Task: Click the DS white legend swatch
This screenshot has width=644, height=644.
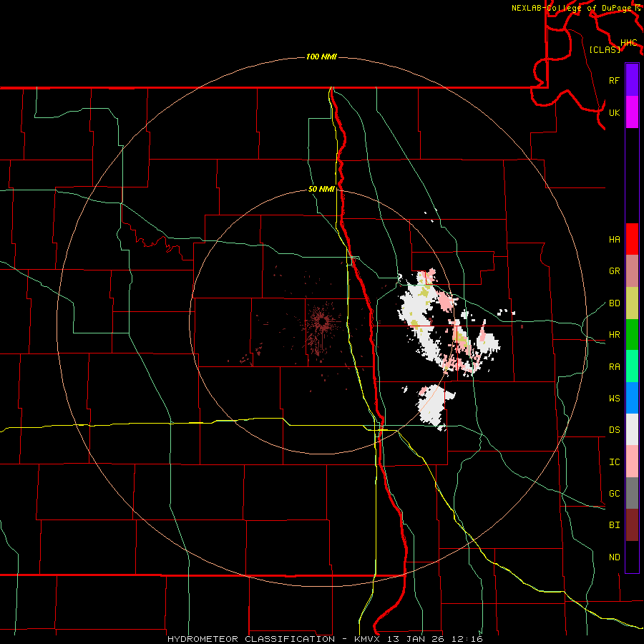Action: coord(632,429)
